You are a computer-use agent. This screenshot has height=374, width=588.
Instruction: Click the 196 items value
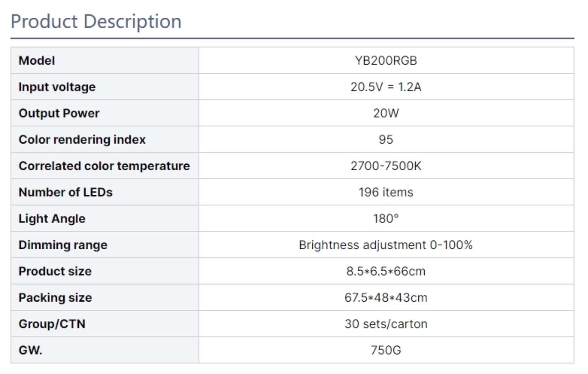click(x=386, y=192)
